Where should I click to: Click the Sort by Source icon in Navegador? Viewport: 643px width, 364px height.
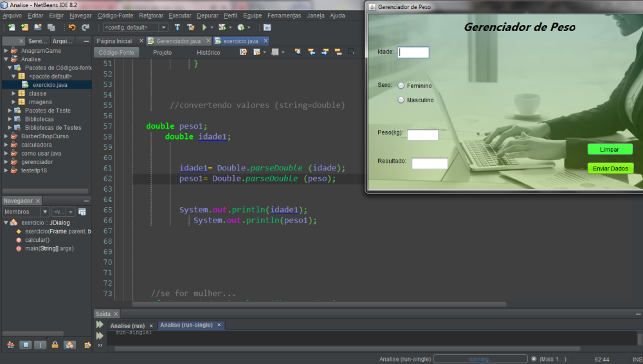pos(87,345)
